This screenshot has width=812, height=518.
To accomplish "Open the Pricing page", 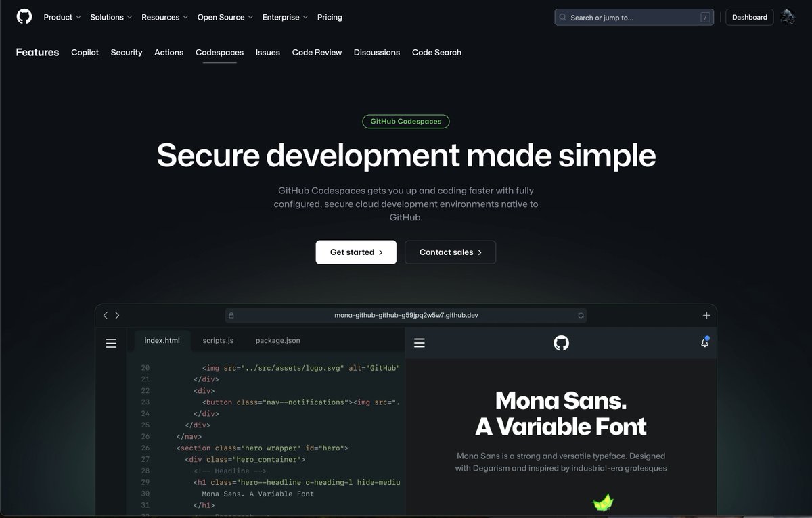I will [x=330, y=17].
